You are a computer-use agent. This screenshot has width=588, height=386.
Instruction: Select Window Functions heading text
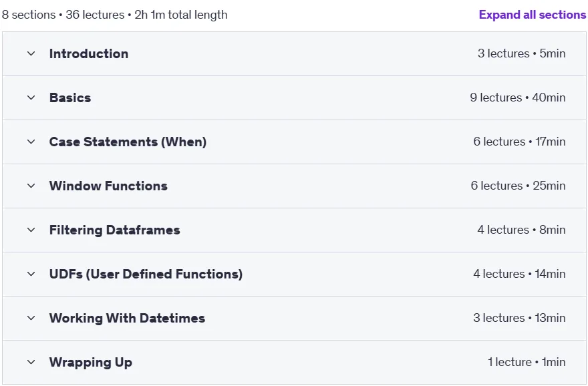pyautogui.click(x=108, y=186)
